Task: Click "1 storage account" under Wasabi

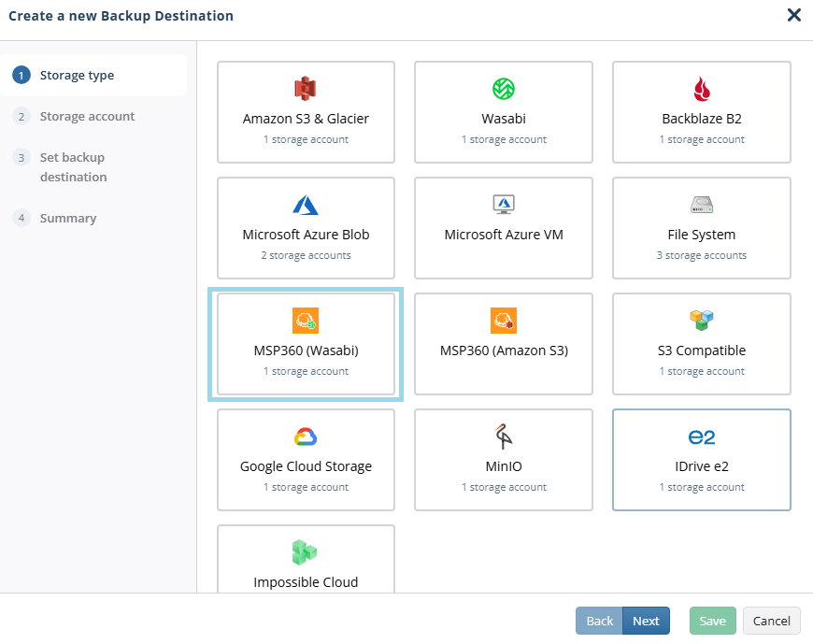Action: click(504, 139)
